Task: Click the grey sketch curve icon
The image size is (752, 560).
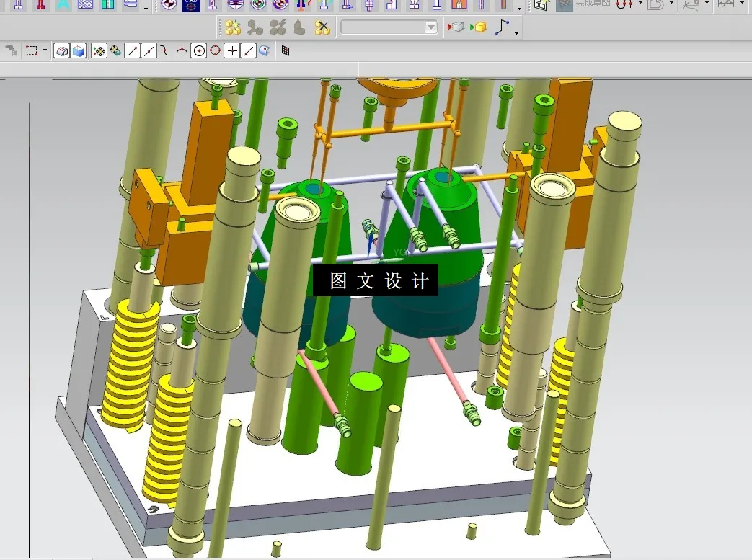Action: 691,5
